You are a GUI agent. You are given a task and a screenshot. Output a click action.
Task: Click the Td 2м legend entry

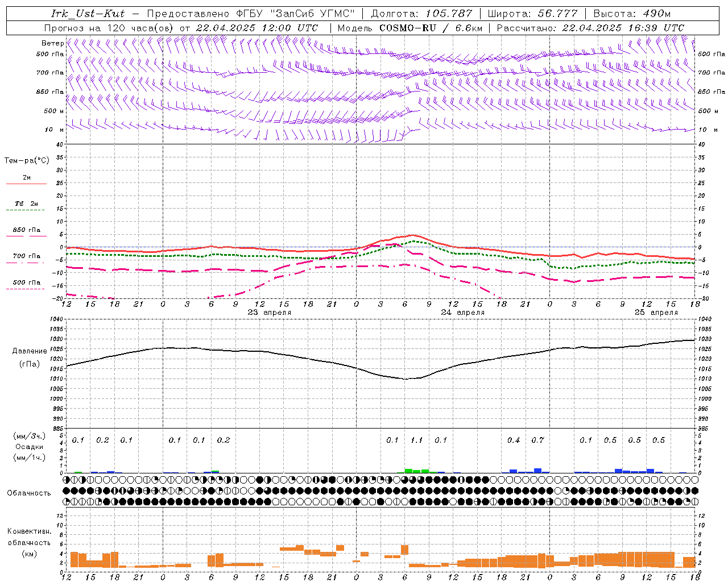coord(27,203)
